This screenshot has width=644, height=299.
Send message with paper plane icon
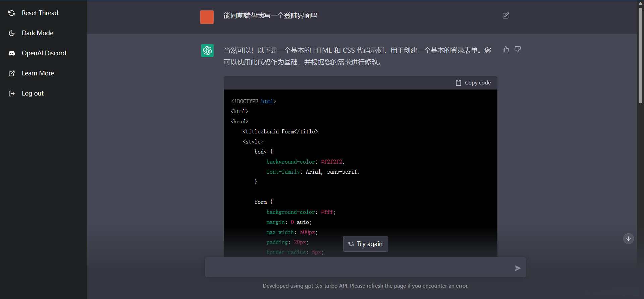click(518, 268)
